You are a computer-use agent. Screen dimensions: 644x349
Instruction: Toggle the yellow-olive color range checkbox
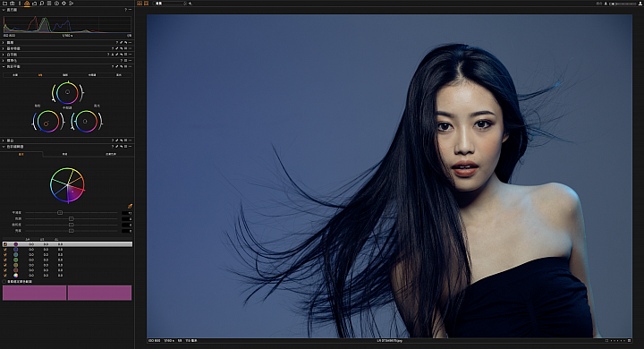point(5,265)
